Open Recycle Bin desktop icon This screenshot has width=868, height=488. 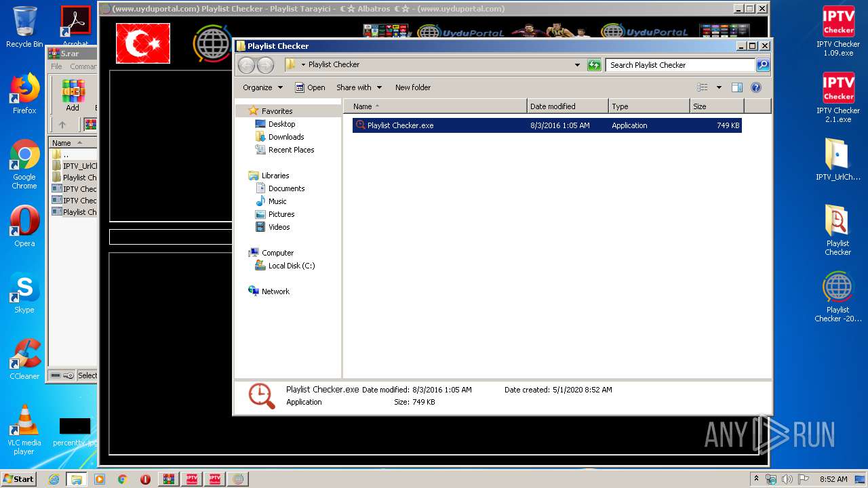coord(24,27)
